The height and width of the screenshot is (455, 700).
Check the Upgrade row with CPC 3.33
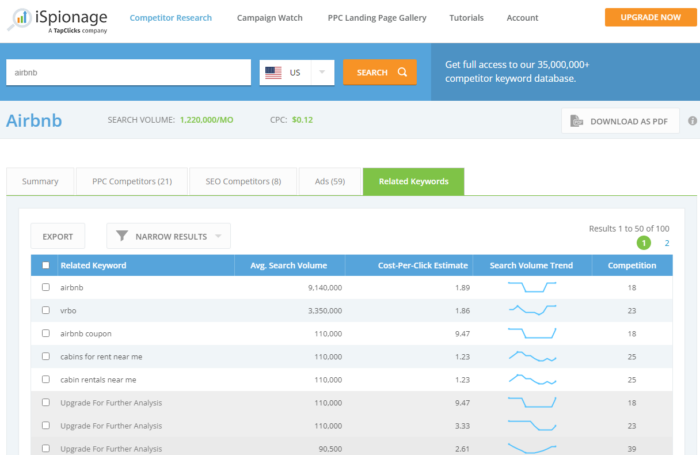click(46, 426)
